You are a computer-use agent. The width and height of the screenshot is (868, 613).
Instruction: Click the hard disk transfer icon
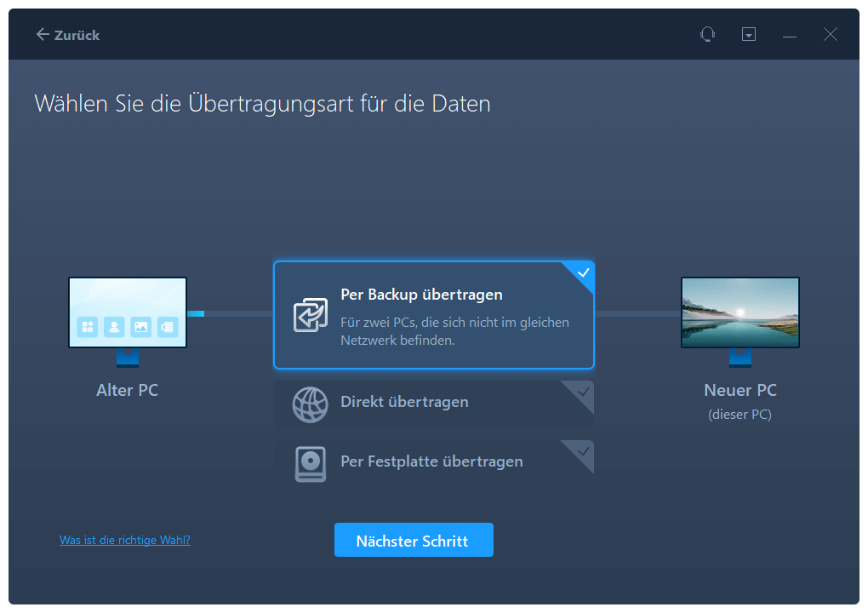click(310, 464)
